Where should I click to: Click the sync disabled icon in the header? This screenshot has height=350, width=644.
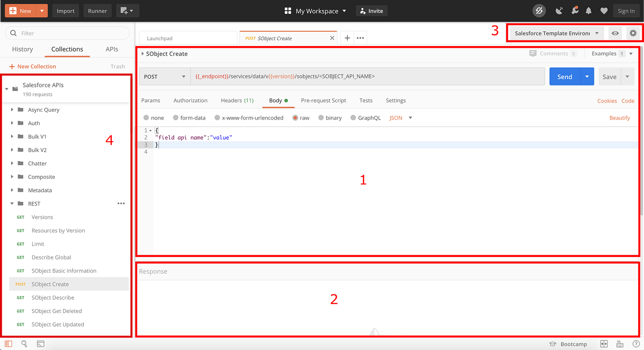click(x=539, y=11)
